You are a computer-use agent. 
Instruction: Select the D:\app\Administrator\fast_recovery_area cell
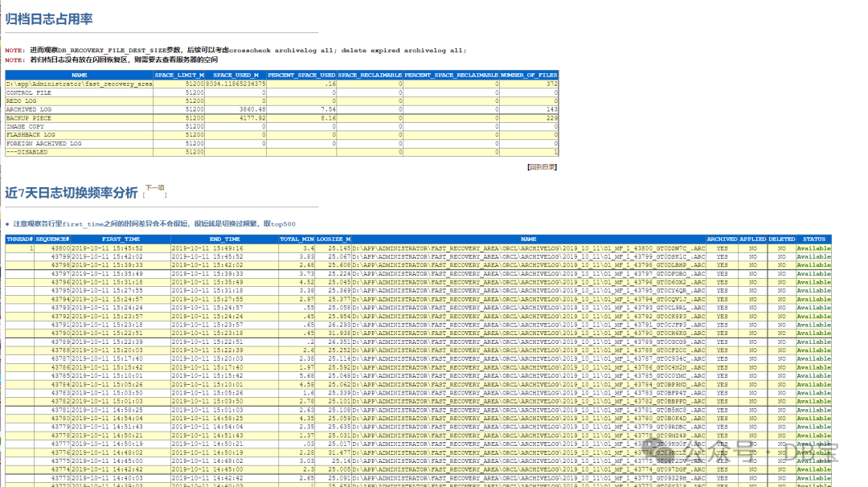pyautogui.click(x=79, y=84)
